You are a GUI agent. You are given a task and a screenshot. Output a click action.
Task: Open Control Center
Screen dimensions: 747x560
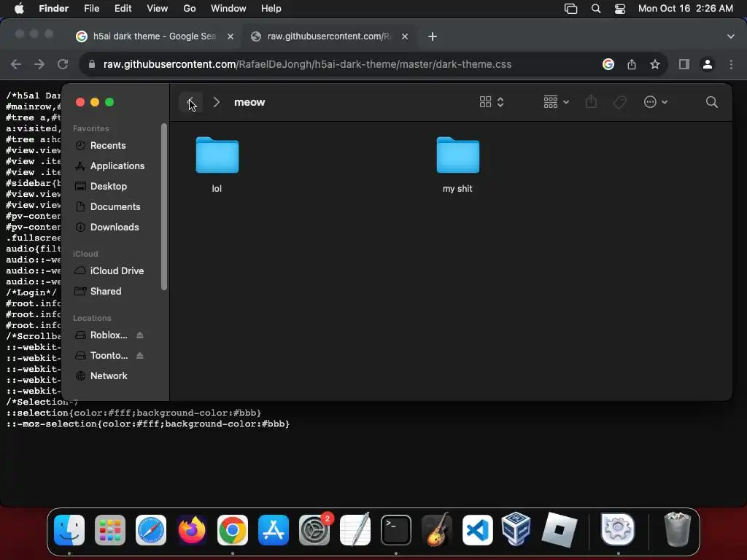pyautogui.click(x=620, y=9)
